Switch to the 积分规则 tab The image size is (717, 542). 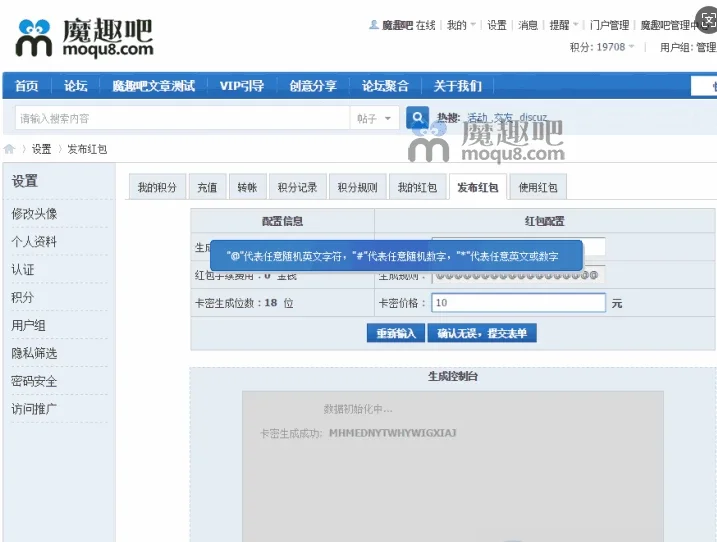coord(358,187)
